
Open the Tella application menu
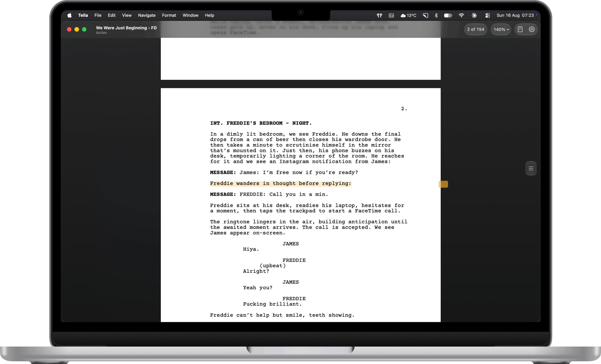pyautogui.click(x=83, y=15)
